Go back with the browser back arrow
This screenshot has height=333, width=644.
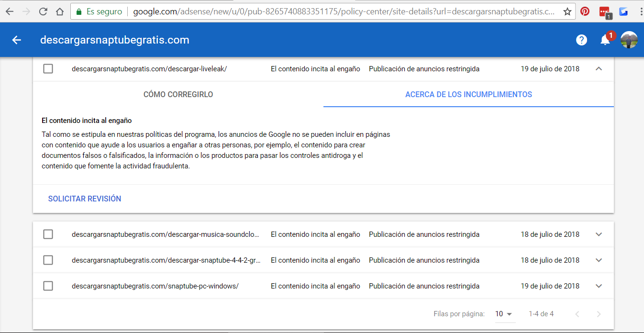[10, 11]
